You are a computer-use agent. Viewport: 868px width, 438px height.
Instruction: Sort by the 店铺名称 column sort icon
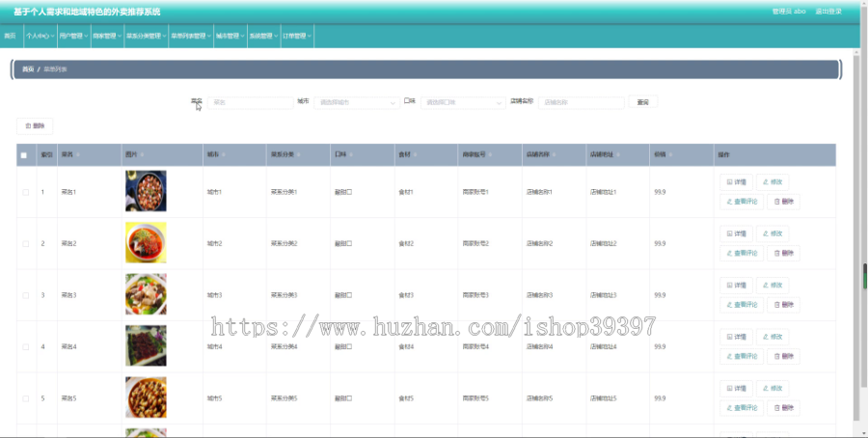pyautogui.click(x=555, y=155)
